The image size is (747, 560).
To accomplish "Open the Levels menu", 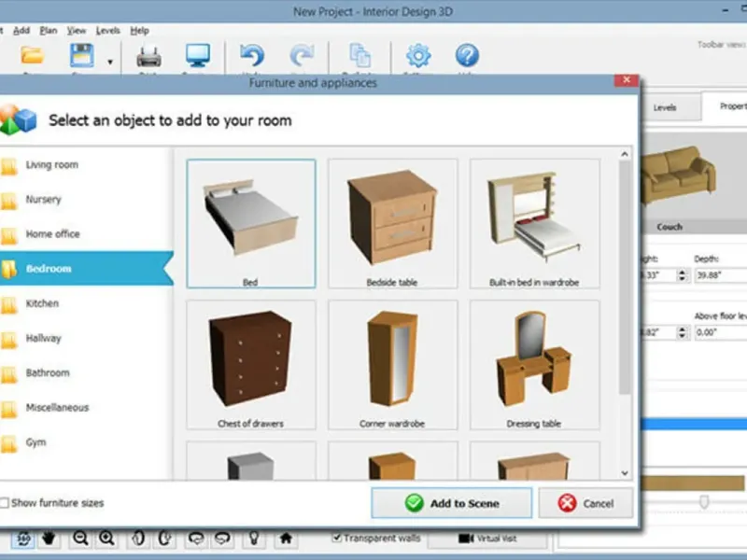I will pyautogui.click(x=107, y=31).
